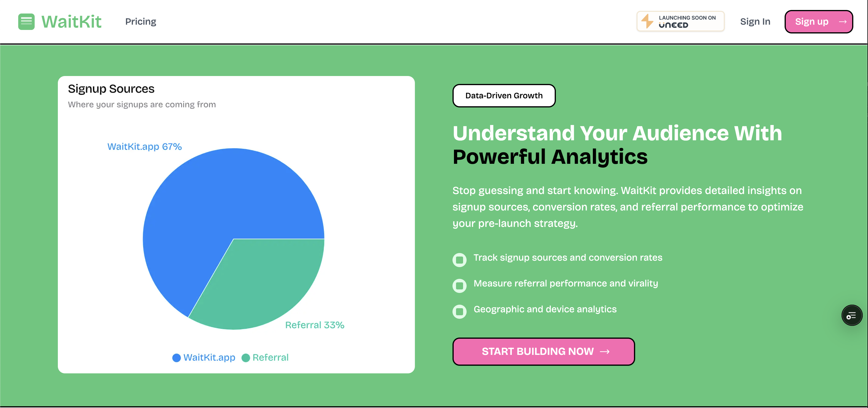
Task: Click the START BUILDING NOW button
Action: (544, 351)
